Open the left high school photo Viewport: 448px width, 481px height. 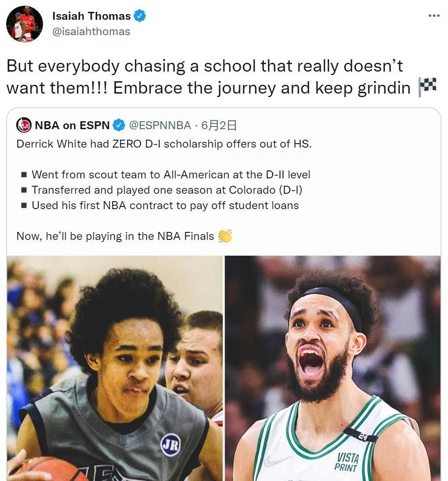(115, 368)
